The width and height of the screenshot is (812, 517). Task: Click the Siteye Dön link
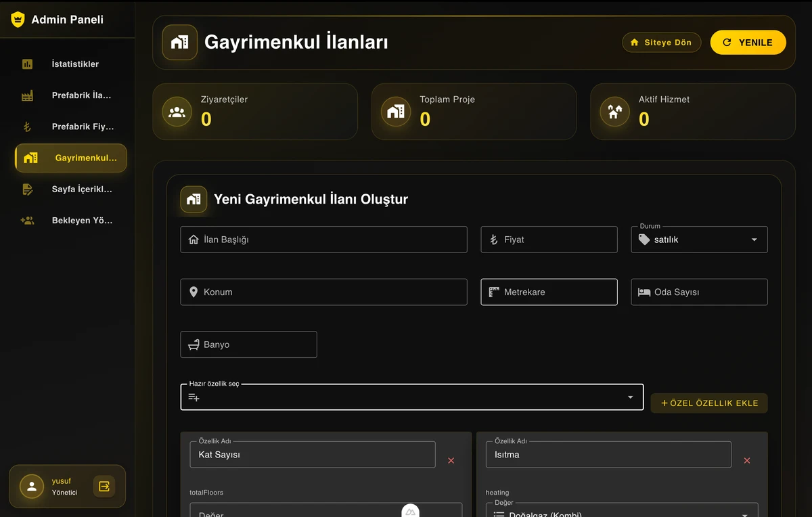pyautogui.click(x=661, y=43)
